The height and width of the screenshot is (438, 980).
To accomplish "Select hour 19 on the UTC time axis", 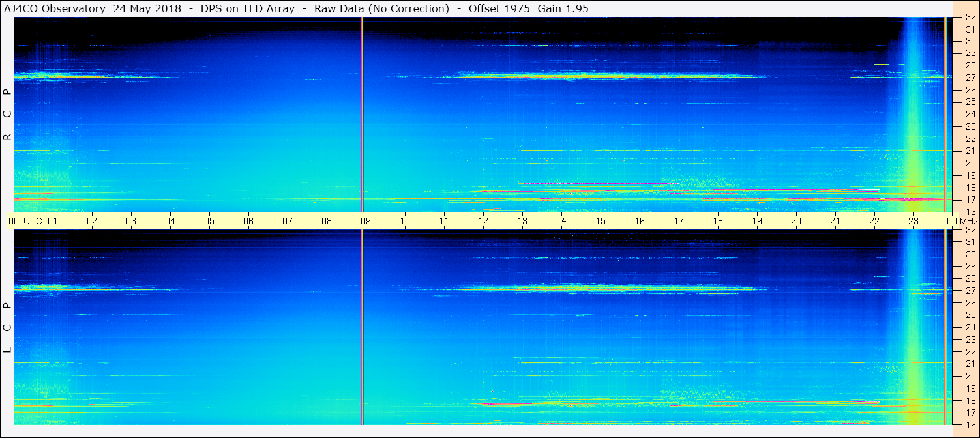I will [757, 221].
